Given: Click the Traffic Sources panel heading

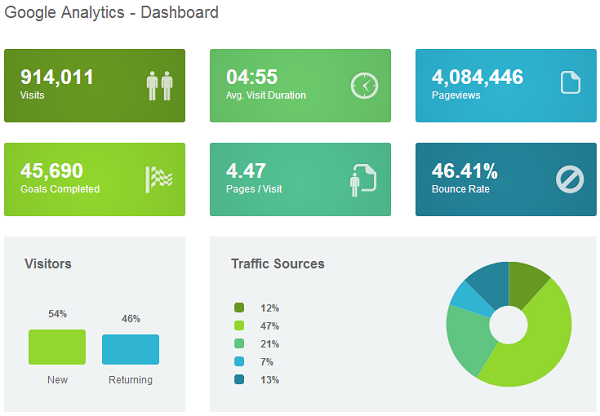Looking at the screenshot, I should 278,264.
